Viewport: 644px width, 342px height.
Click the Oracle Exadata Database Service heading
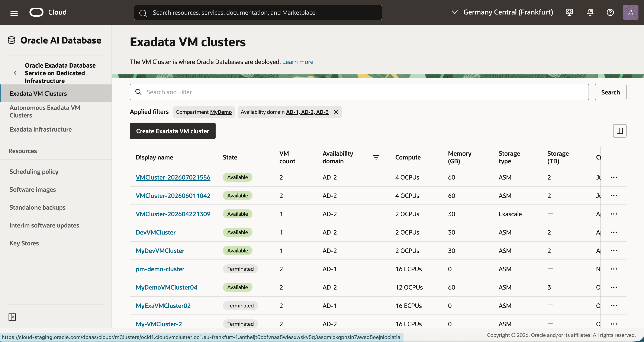[60, 73]
